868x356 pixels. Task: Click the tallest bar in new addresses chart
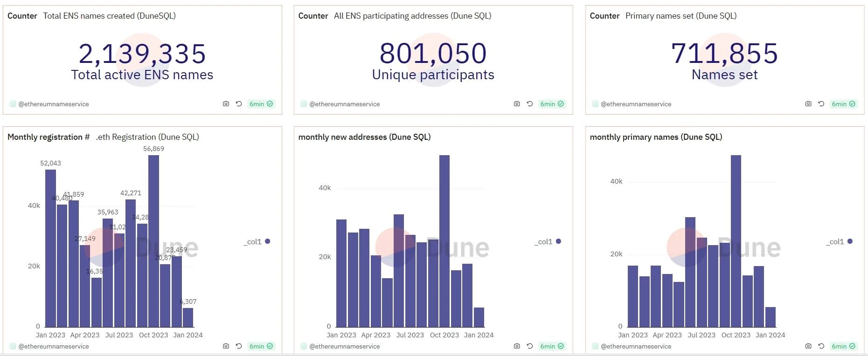(x=444, y=241)
